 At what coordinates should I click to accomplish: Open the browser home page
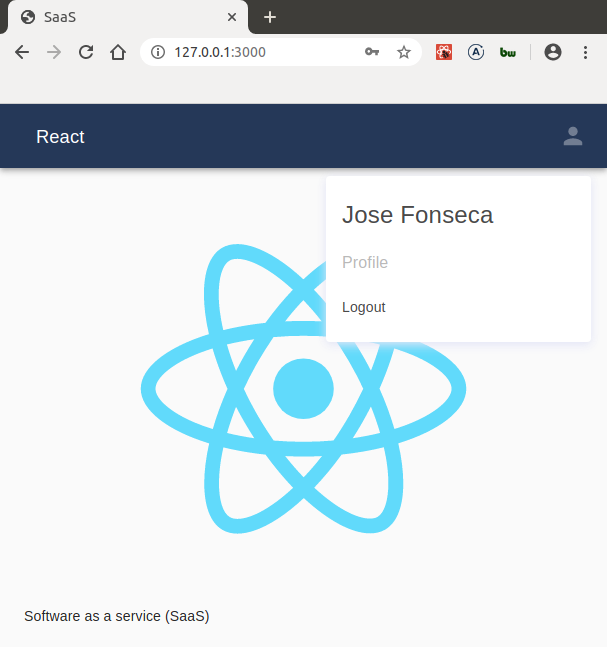click(x=118, y=52)
